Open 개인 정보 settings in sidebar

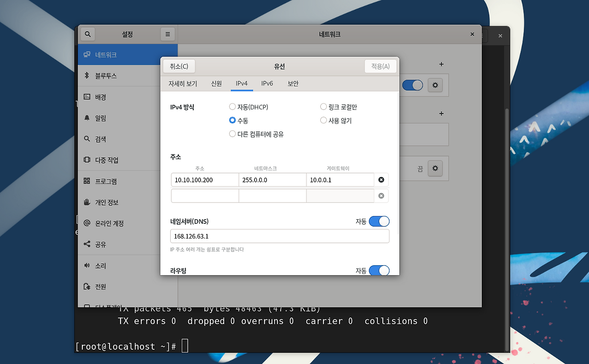[x=127, y=202]
